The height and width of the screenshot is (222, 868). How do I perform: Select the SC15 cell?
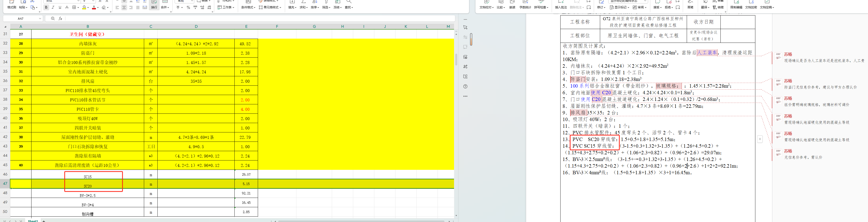[x=88, y=175]
